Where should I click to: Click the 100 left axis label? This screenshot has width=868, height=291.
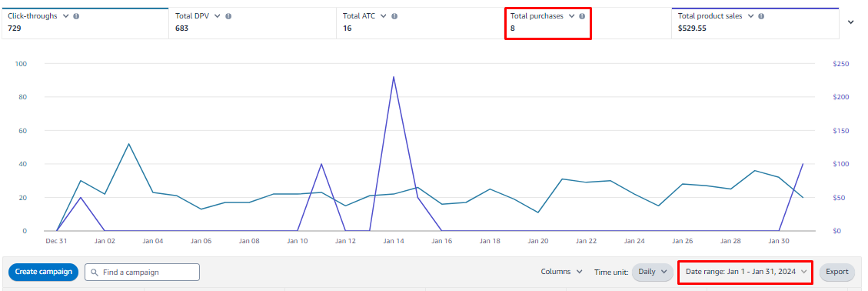point(22,65)
